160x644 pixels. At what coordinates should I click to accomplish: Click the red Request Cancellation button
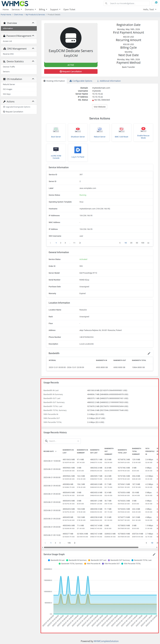point(71,72)
